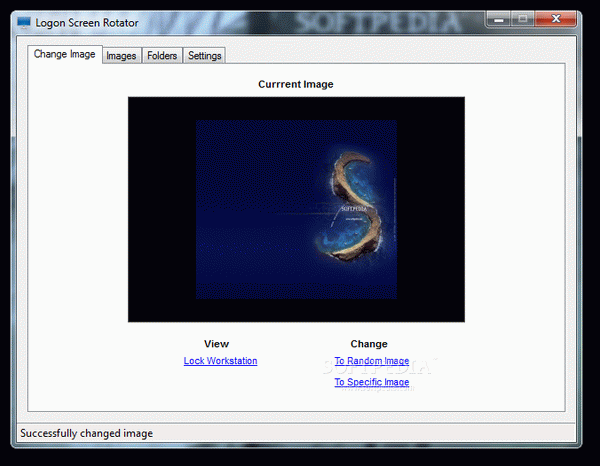Image resolution: width=600 pixels, height=466 pixels.
Task: Change to a random image link
Action: click(x=372, y=361)
